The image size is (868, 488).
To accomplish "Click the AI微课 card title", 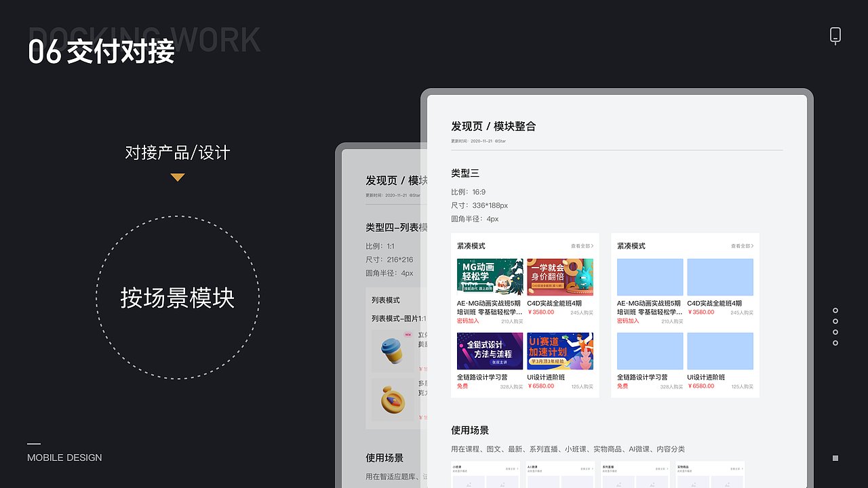I will coord(533,466).
